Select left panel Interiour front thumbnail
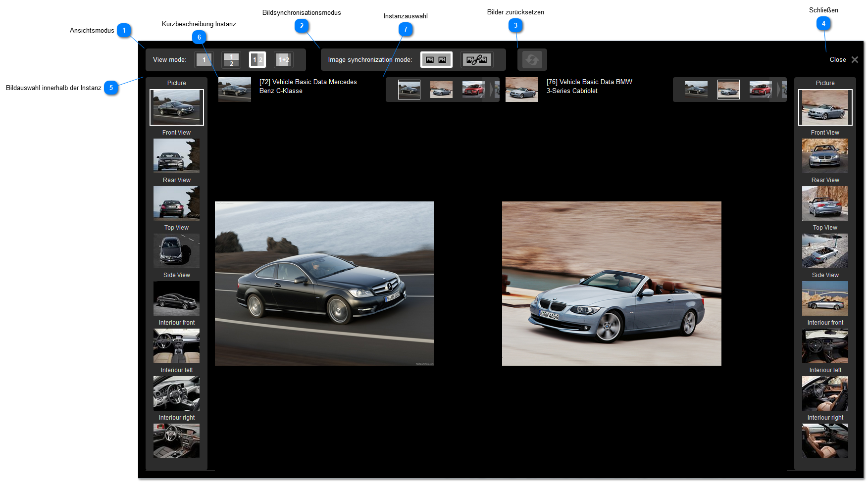868x483 pixels. coord(177,346)
